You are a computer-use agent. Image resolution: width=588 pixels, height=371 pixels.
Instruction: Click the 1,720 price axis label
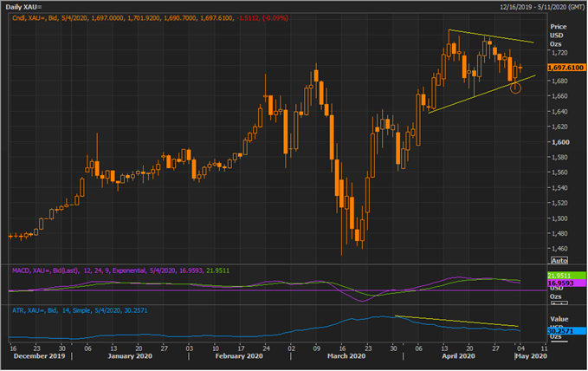click(559, 53)
